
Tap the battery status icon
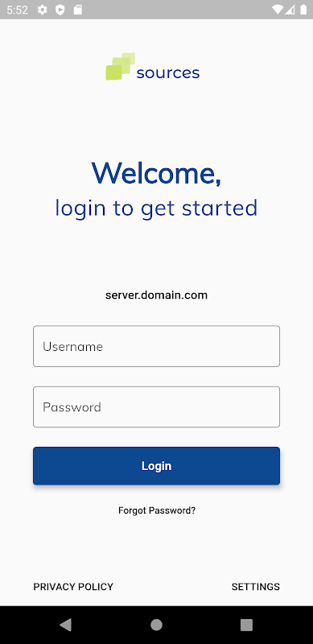pyautogui.click(x=303, y=10)
